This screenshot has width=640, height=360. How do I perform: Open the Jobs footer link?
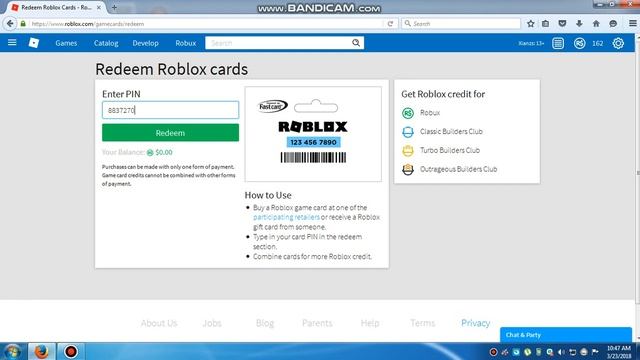(212, 323)
